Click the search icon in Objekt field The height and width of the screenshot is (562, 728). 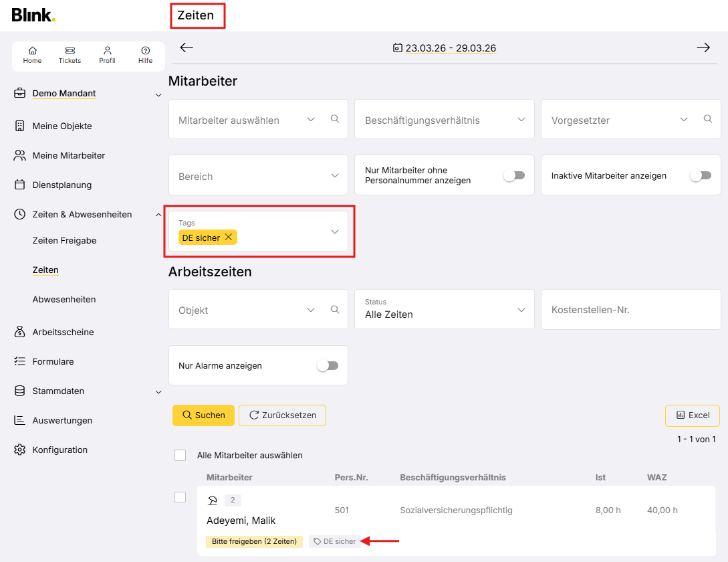tap(335, 310)
